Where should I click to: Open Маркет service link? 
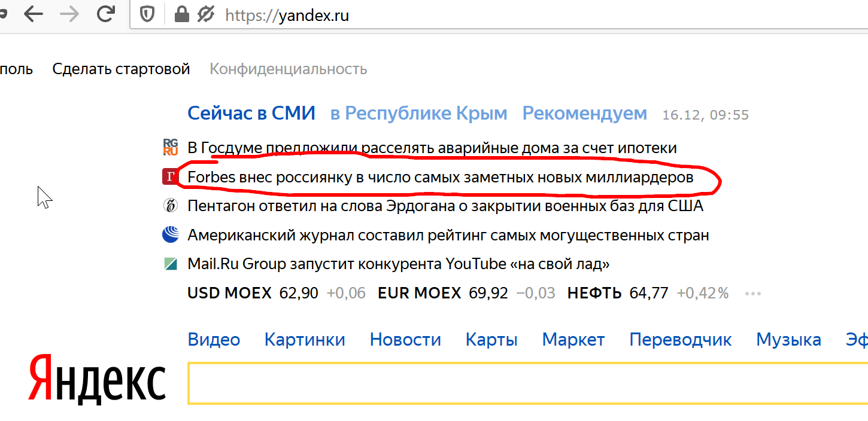click(x=573, y=340)
